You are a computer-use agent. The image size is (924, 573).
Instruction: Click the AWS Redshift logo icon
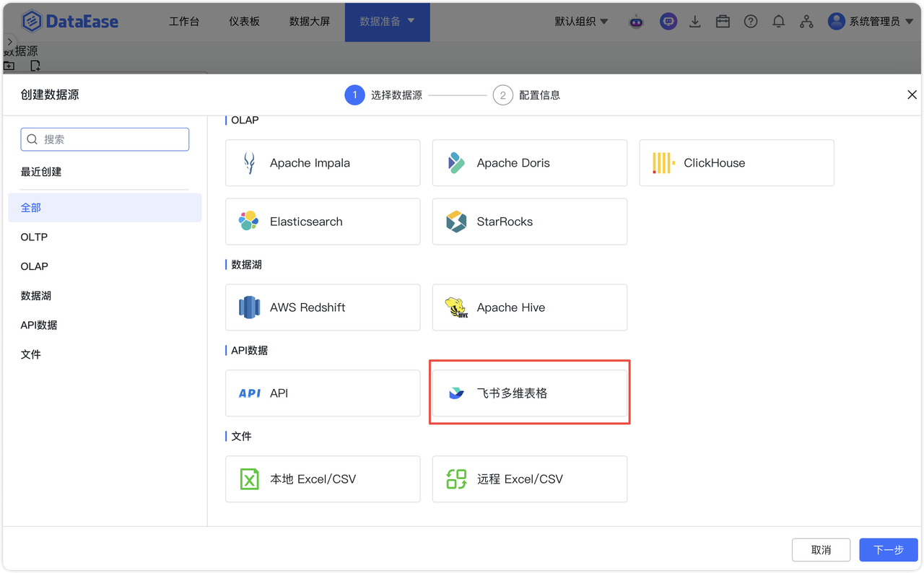click(249, 307)
